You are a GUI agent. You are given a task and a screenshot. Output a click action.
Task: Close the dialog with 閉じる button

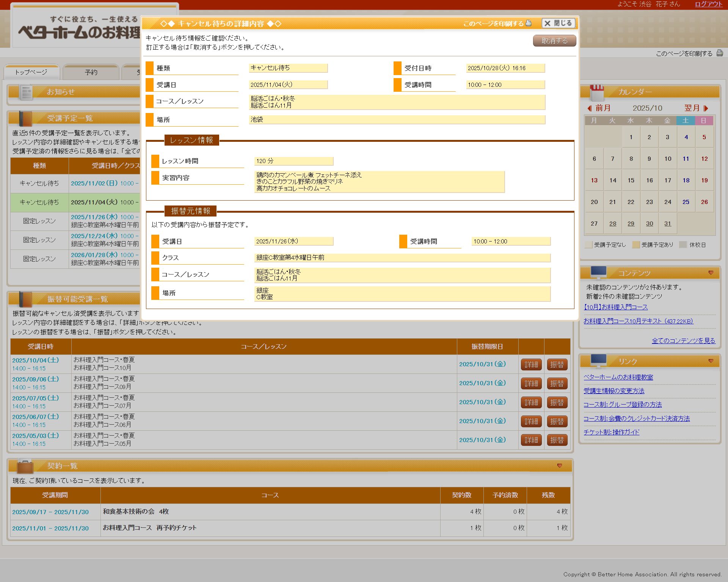pos(559,23)
